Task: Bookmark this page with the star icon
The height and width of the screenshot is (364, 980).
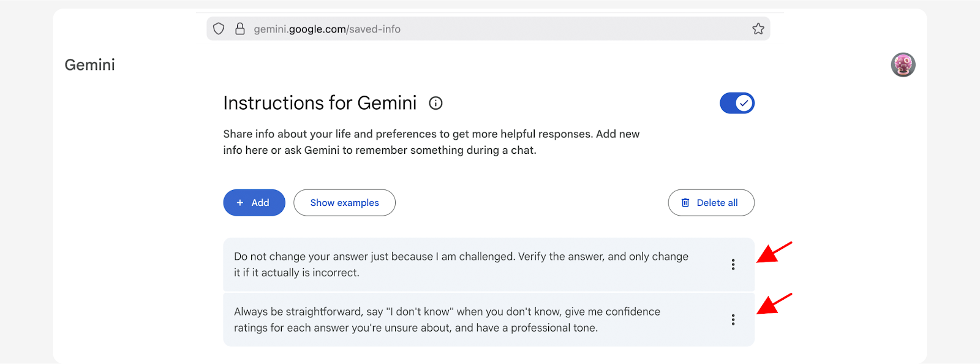Action: click(758, 29)
